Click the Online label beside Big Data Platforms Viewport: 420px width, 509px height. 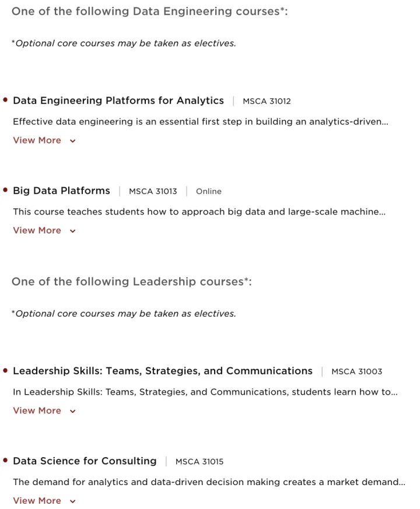(x=209, y=192)
